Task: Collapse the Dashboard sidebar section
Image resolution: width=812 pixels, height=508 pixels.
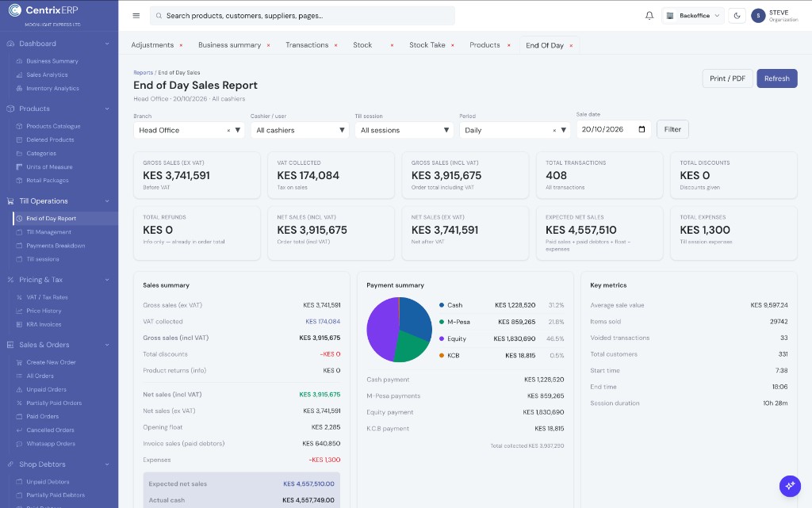Action: [107, 44]
